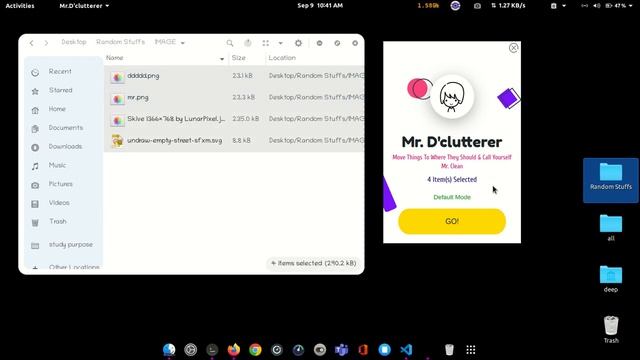The height and width of the screenshot is (360, 640).
Task: Open view options dropdown arrow
Action: point(280,43)
